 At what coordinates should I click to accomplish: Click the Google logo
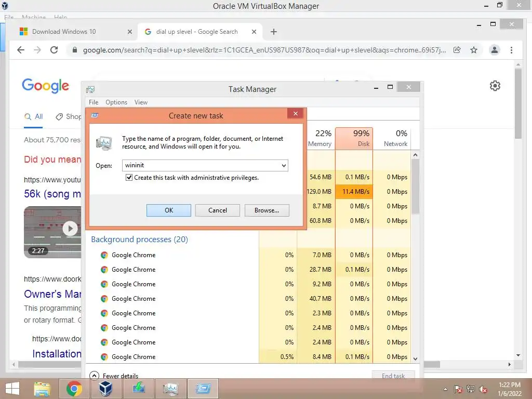point(46,86)
